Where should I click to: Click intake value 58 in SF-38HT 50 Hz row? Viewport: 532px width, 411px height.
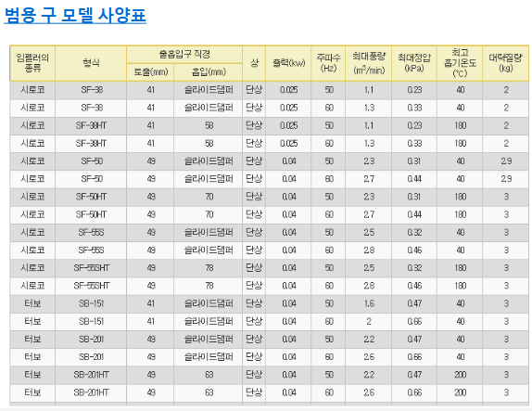[209, 125]
